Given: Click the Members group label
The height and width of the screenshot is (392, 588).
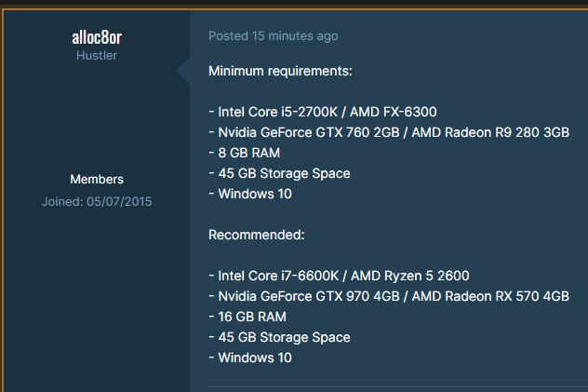Looking at the screenshot, I should 97,180.
